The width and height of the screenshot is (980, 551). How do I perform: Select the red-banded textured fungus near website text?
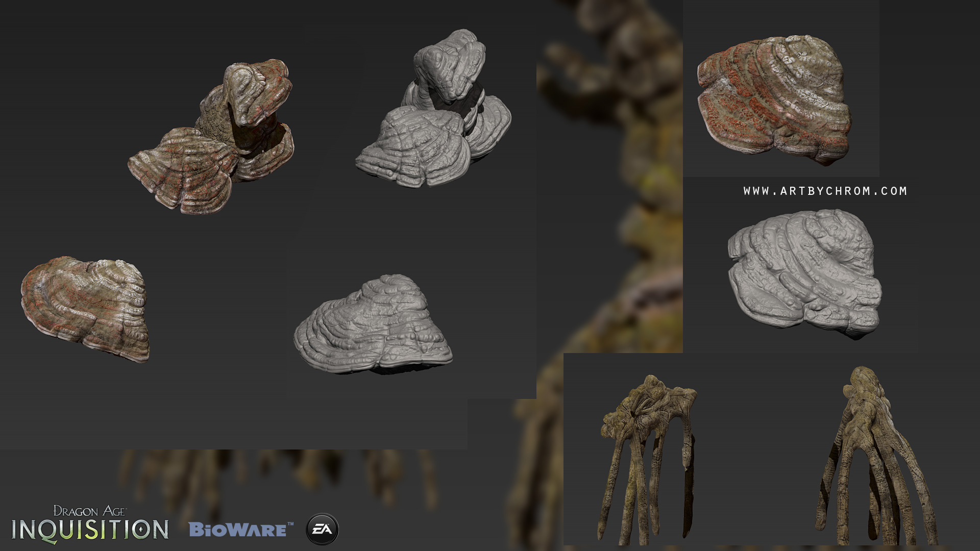pyautogui.click(x=774, y=101)
